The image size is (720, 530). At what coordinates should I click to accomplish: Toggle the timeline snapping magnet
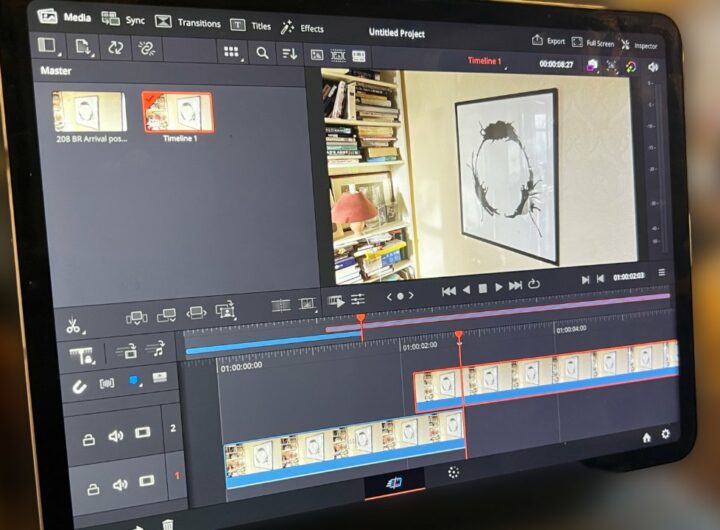(79, 385)
